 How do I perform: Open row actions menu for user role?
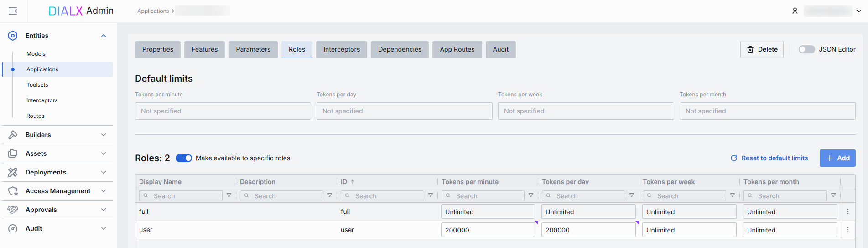[x=848, y=230]
